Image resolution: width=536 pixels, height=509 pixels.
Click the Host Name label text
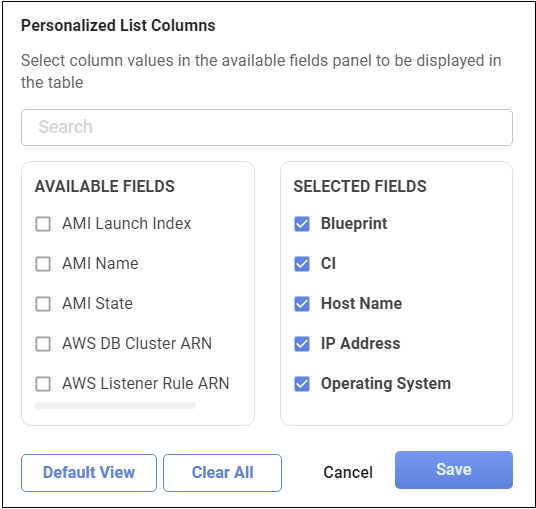[361, 304]
